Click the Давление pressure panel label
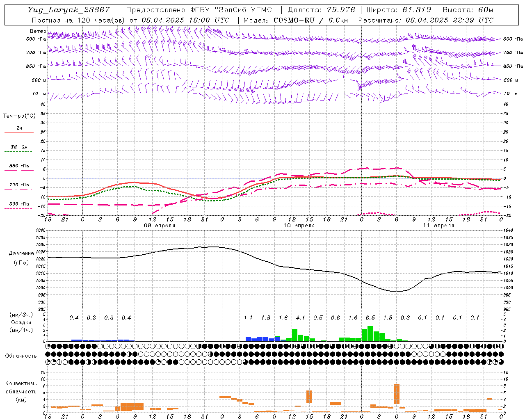 tap(21, 253)
